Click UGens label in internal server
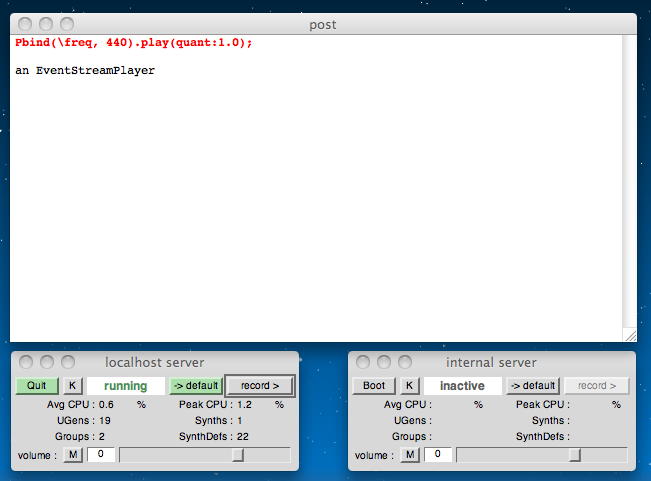 coord(413,420)
